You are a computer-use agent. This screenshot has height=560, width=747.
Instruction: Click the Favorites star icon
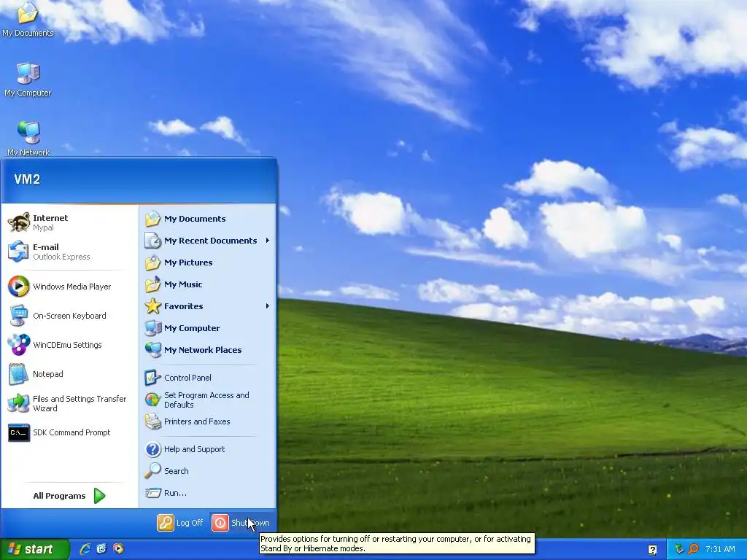153,306
